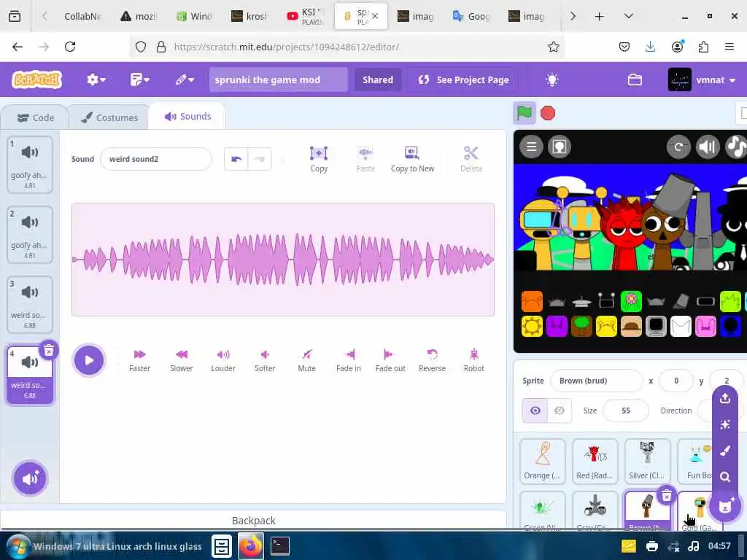Switch to the Costumes tab
747x560 pixels.
pyautogui.click(x=109, y=117)
